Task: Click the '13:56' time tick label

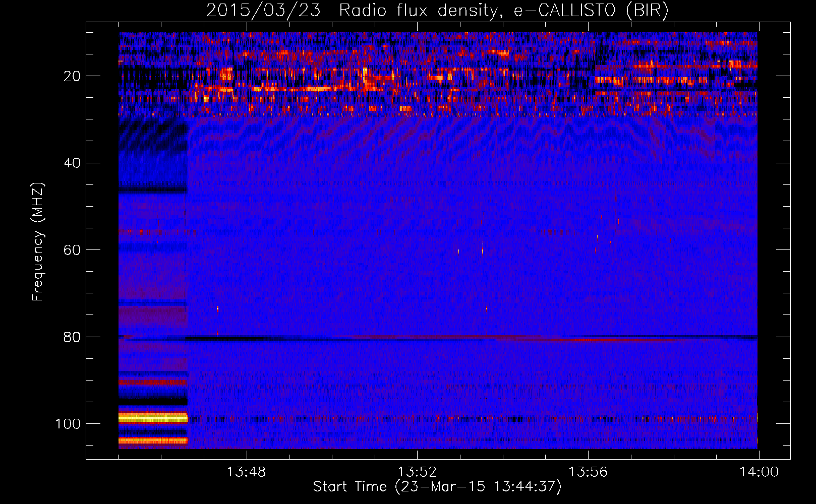Action: point(588,472)
